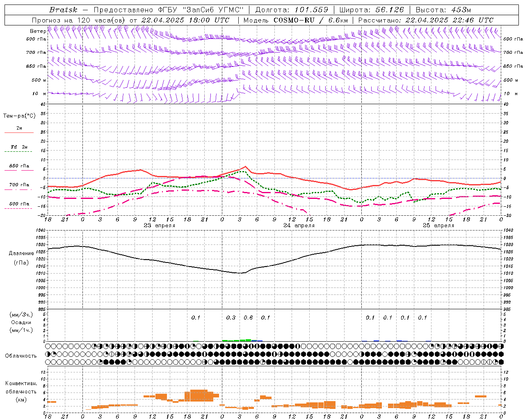
Task: Select the model name "COSMO-RU / 6.6км"
Action: tap(311, 20)
